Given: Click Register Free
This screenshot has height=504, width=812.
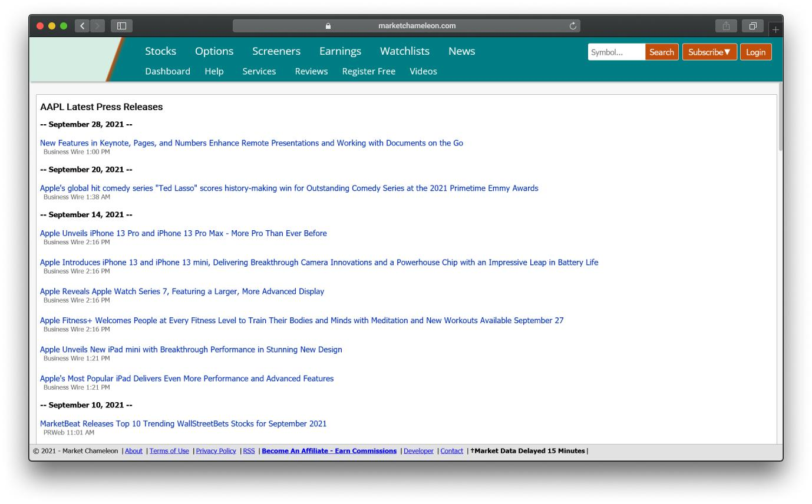Looking at the screenshot, I should click(368, 71).
